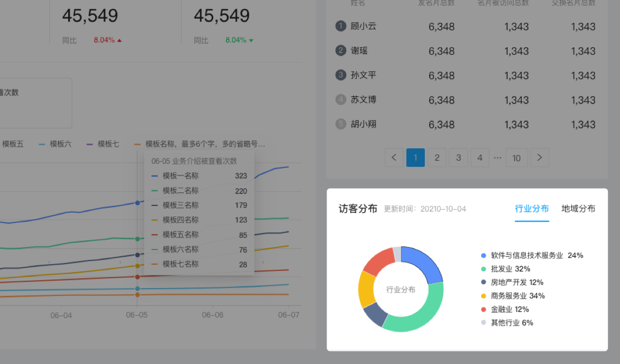Select rank badge 4 beside 苏文博
620x364 pixels.
pos(341,100)
